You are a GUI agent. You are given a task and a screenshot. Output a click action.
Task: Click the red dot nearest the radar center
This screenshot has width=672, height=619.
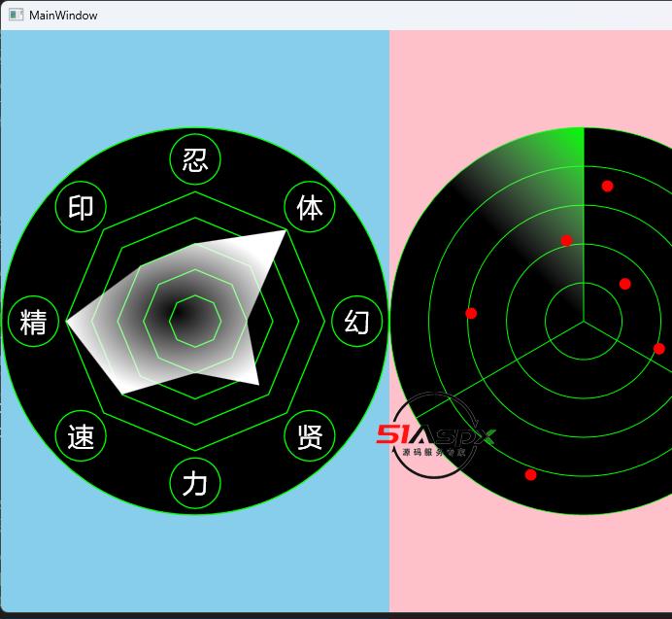(x=624, y=284)
